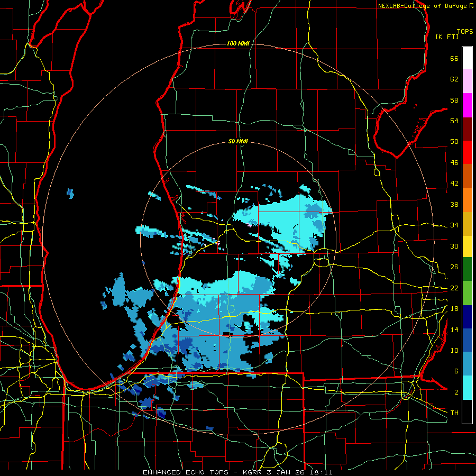Click the 100 NMI range ring label
This screenshot has height=476, width=476.
[x=238, y=44]
